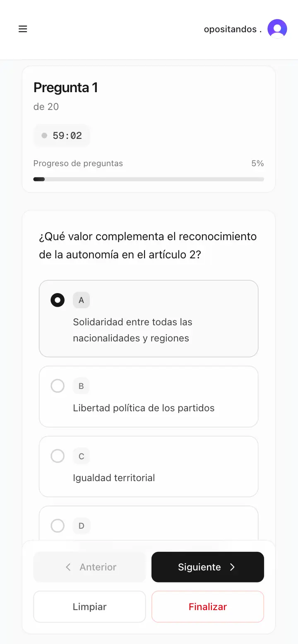Click the right chevron in Siguiente
This screenshot has height=644, width=298.
tap(232, 567)
